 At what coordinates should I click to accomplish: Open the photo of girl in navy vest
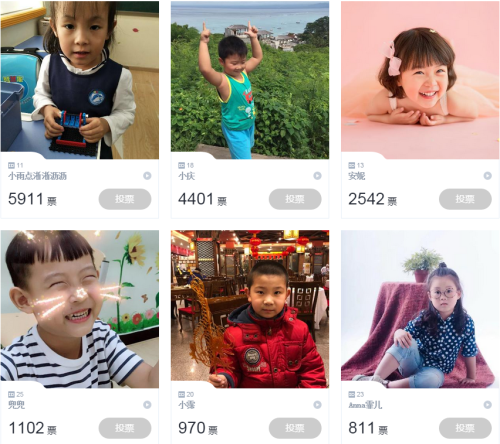[x=80, y=80]
